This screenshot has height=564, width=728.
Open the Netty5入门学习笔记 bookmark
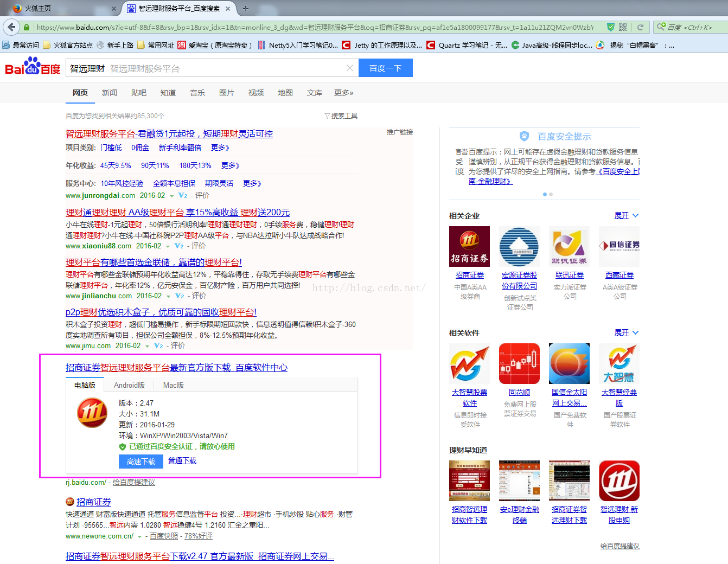pos(298,45)
